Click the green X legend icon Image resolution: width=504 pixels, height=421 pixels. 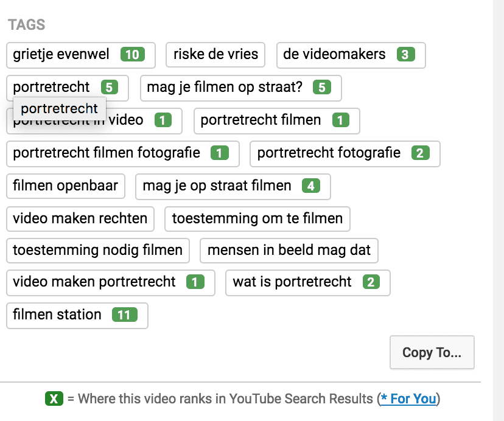(54, 399)
